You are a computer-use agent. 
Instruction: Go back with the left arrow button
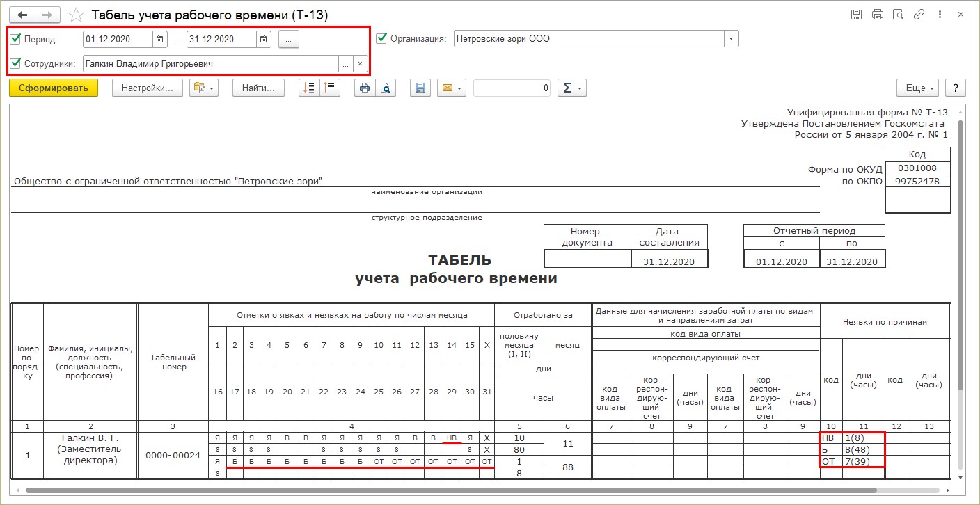click(x=22, y=15)
